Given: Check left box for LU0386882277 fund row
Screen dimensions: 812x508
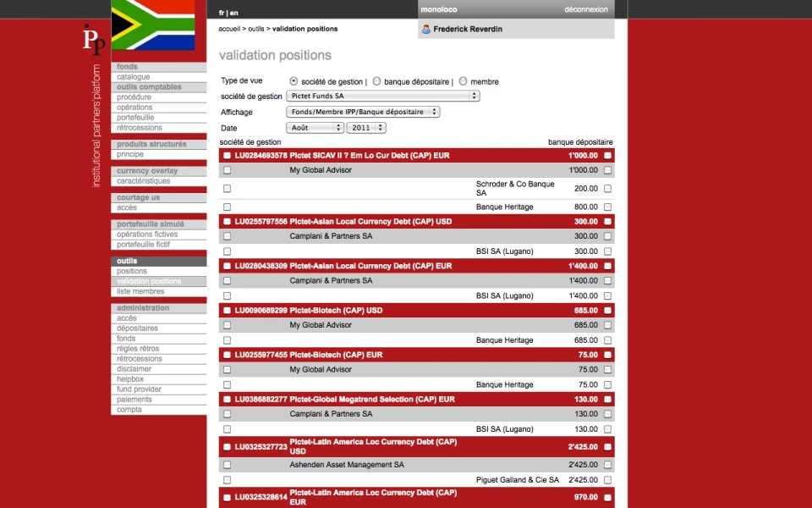Looking at the screenshot, I should pos(227,400).
